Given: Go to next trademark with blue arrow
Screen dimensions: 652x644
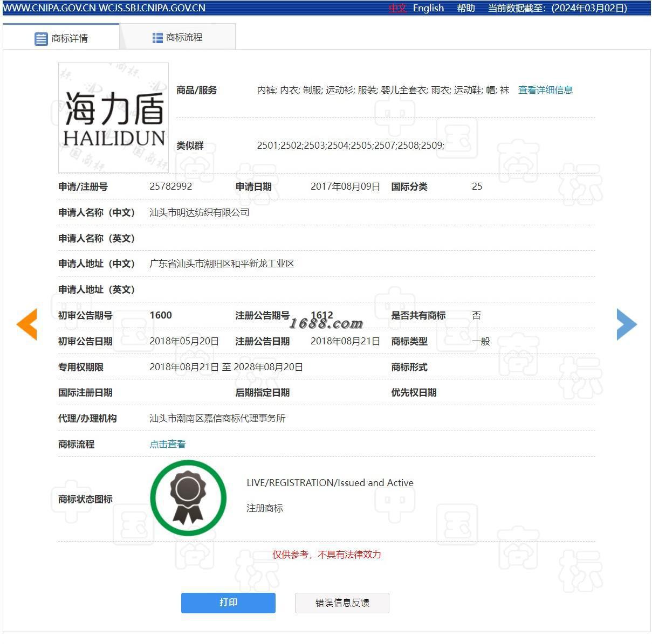Looking at the screenshot, I should [627, 324].
